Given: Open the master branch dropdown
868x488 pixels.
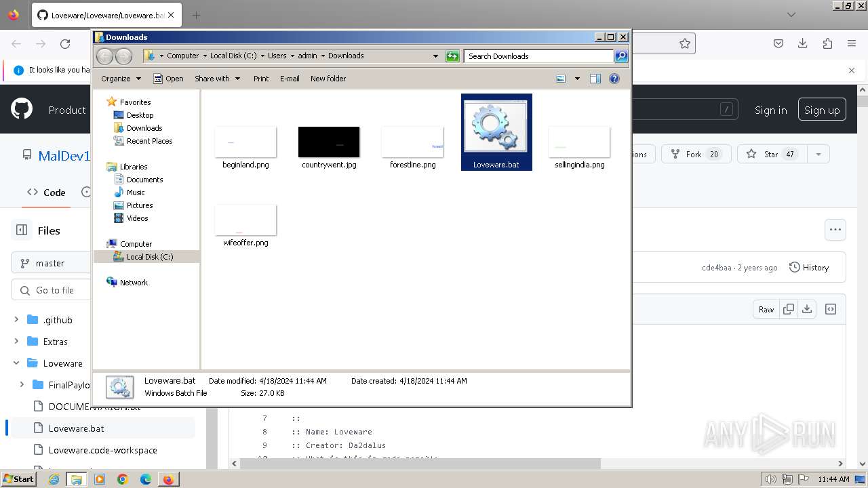Looking at the screenshot, I should (51, 263).
